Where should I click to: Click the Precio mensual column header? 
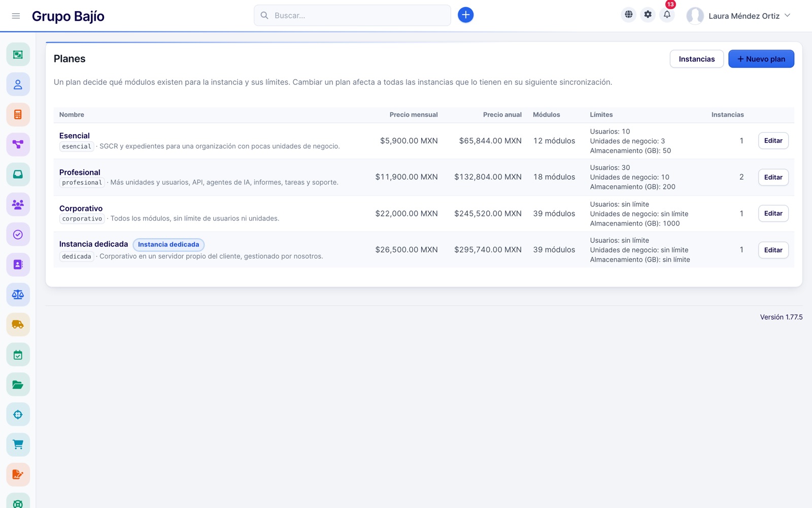pos(413,115)
